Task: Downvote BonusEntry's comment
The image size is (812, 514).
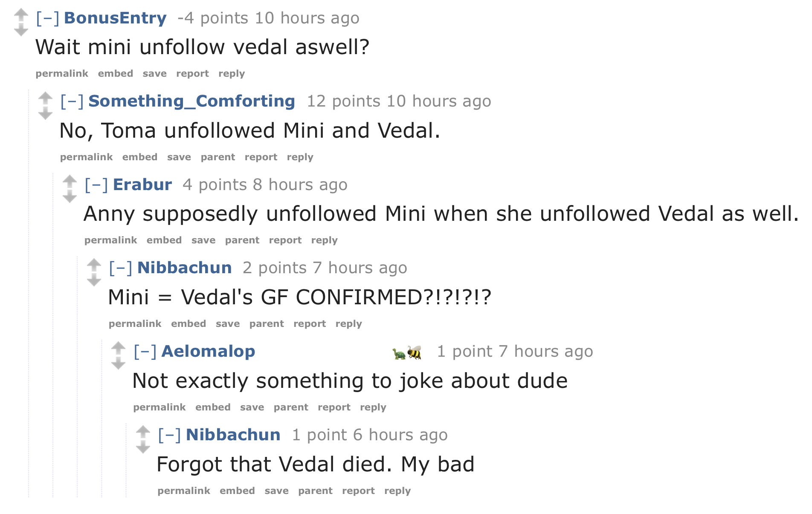Action: tap(21, 30)
